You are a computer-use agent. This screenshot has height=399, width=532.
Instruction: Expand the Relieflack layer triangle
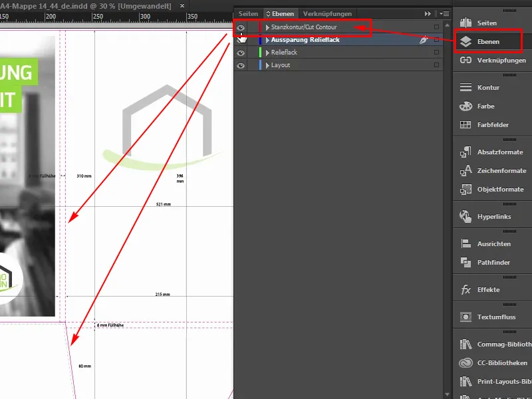267,53
